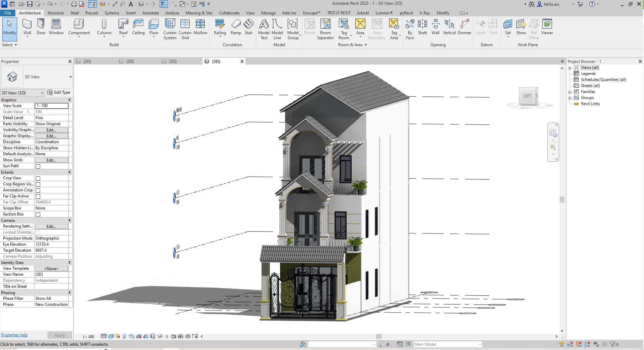Click the Door tool icon

coord(41,27)
